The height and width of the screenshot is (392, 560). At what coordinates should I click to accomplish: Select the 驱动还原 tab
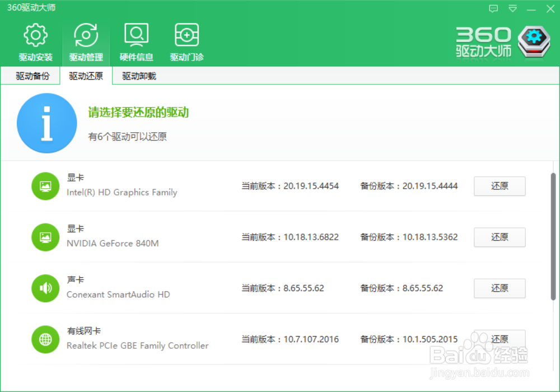85,76
